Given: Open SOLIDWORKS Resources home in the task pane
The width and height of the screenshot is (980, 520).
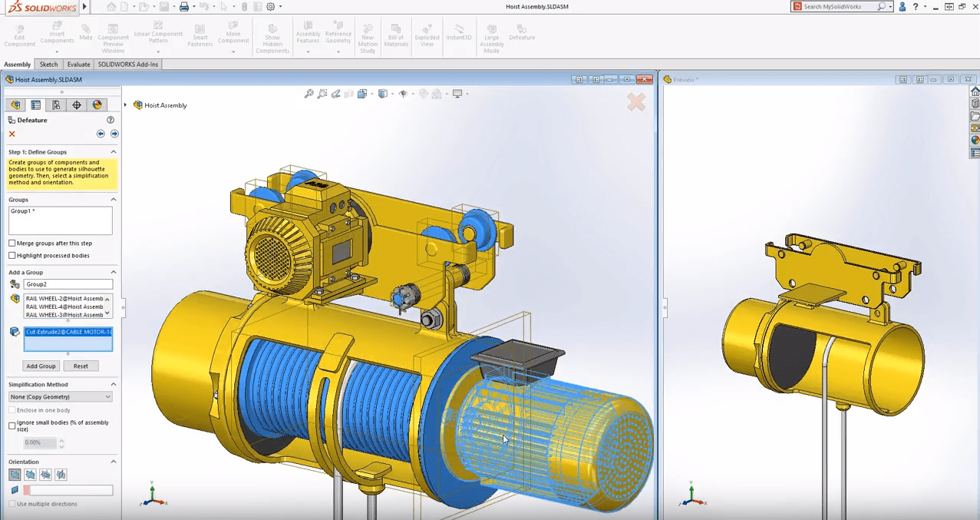Looking at the screenshot, I should [x=975, y=91].
